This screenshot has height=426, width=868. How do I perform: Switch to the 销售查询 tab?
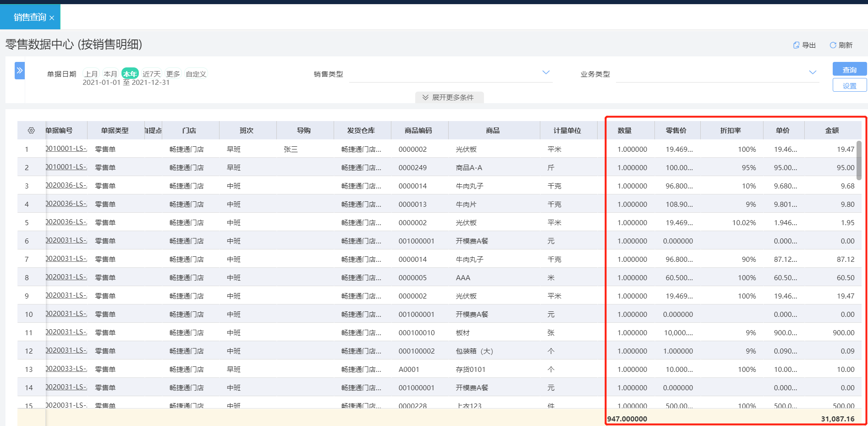(30, 17)
